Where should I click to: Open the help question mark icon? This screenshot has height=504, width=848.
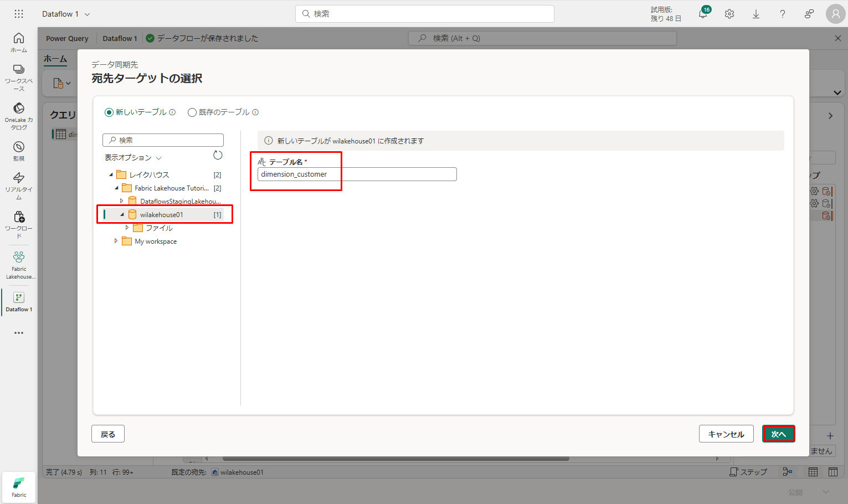click(783, 14)
